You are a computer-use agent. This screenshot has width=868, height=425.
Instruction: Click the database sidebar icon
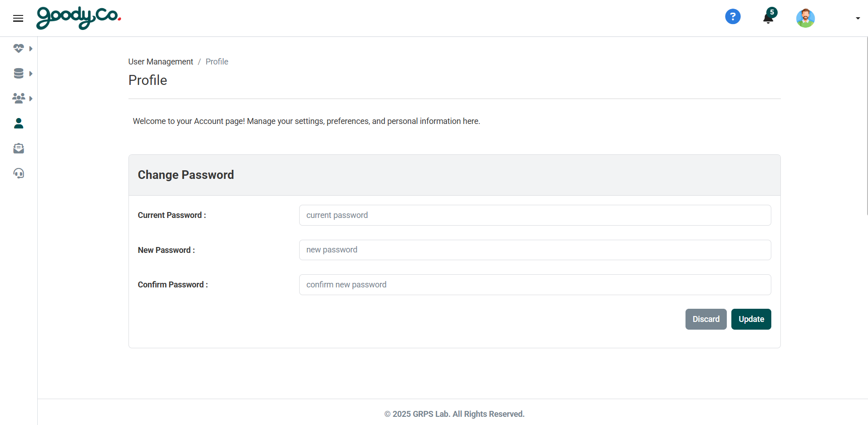[19, 73]
